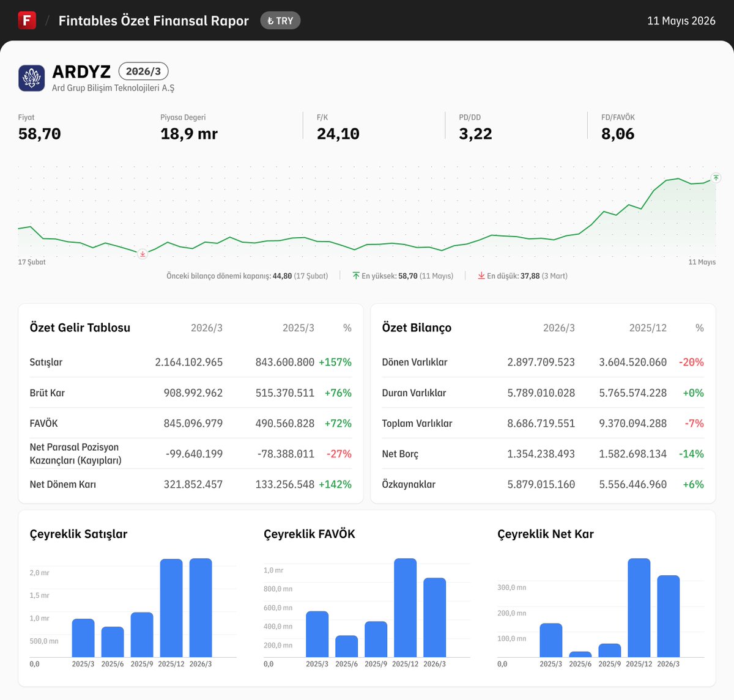734x700 pixels.
Task: Click the -27% change value
Action: pos(339,454)
